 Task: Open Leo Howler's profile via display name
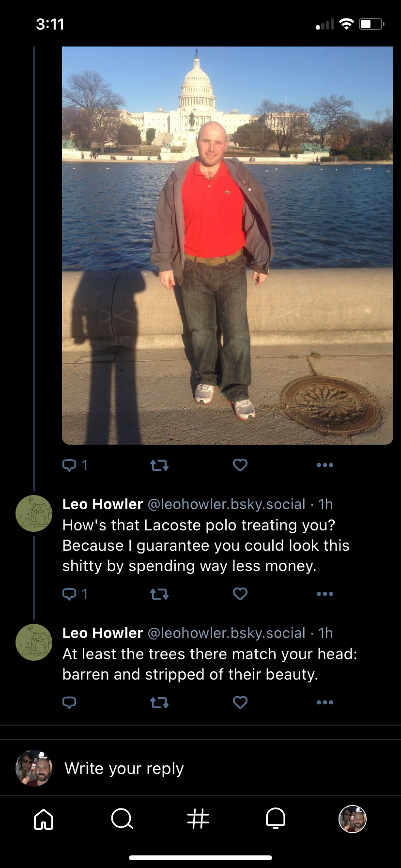click(103, 504)
